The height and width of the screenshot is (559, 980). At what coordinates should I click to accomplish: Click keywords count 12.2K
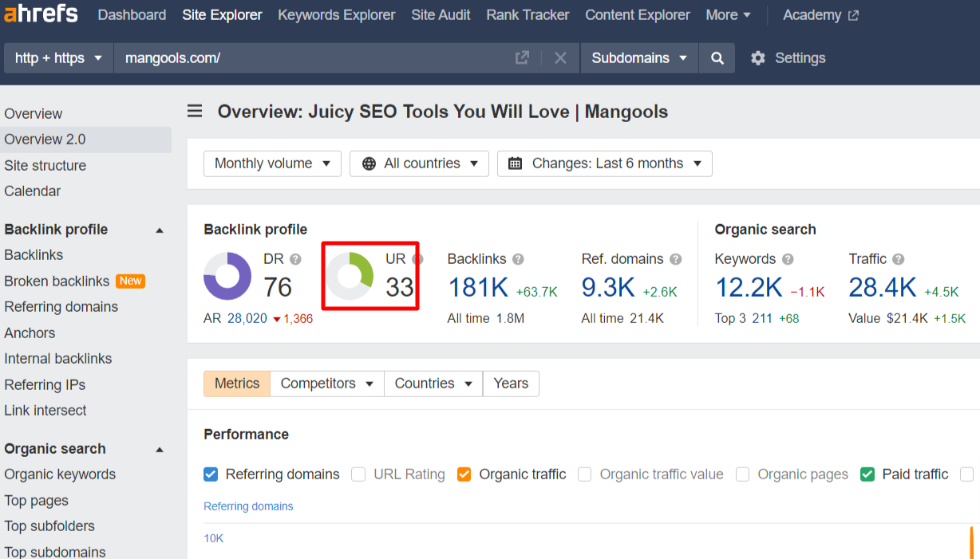pyautogui.click(x=749, y=288)
